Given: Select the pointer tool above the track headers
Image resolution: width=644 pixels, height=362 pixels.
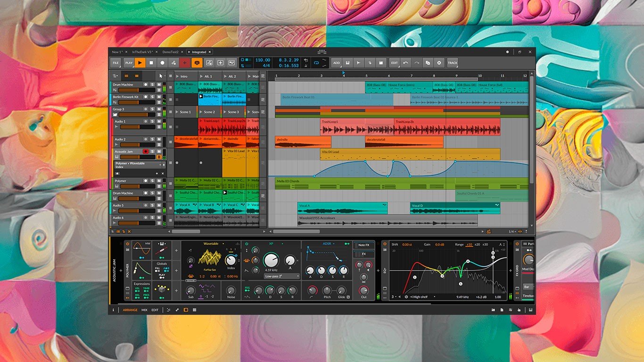Looking at the screenshot, I should coord(161,76).
